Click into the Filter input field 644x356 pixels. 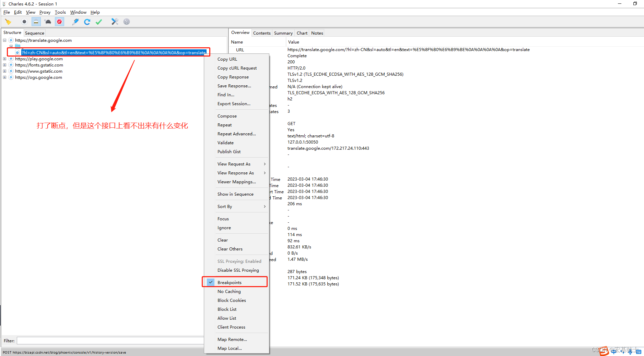coord(110,341)
